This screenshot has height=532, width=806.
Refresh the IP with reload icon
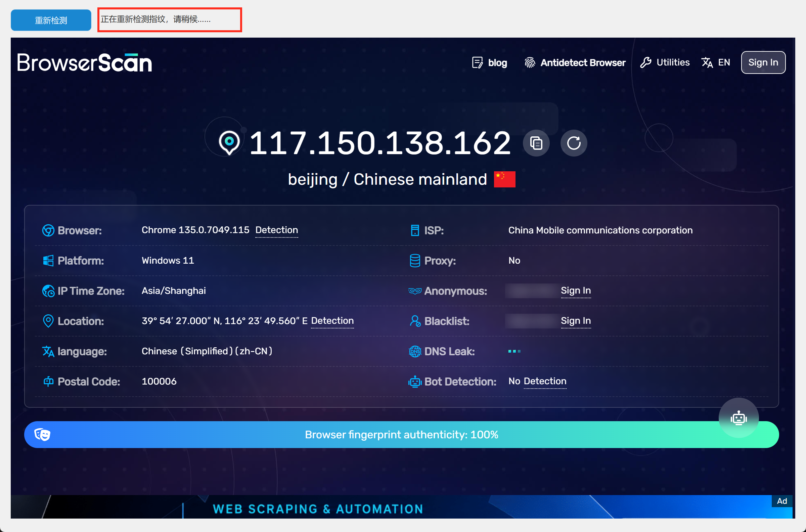(x=574, y=143)
